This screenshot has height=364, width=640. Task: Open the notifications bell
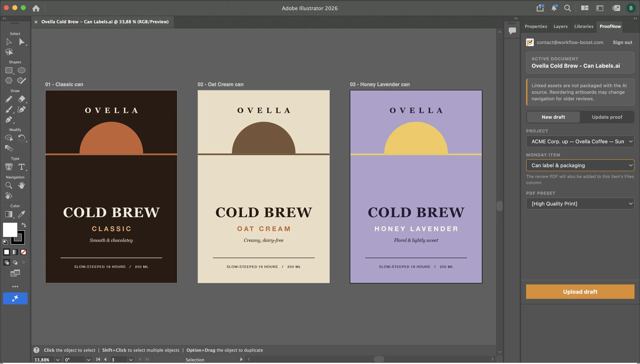[554, 8]
